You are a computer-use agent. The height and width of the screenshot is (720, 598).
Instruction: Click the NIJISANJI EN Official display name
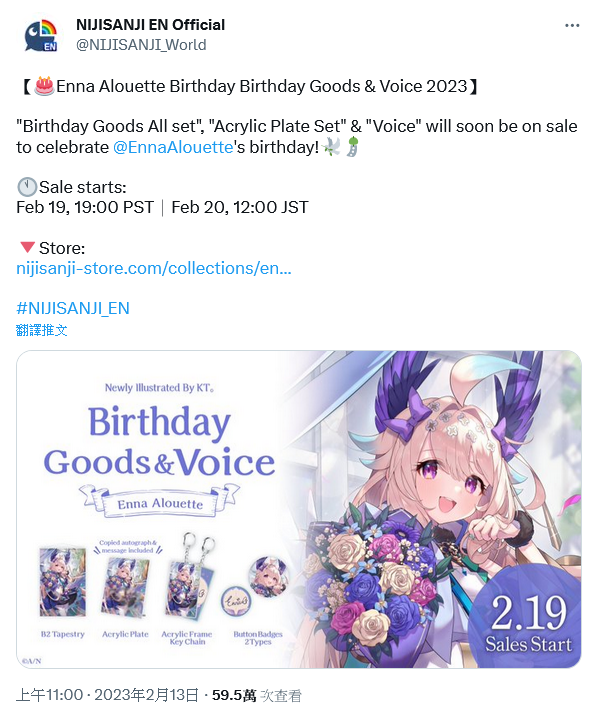pyautogui.click(x=151, y=25)
